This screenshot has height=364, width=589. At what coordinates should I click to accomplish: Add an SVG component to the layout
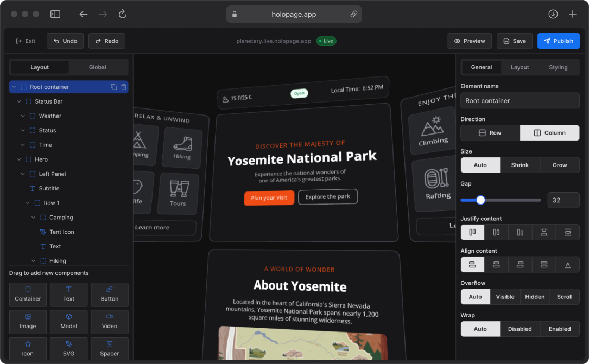pyautogui.click(x=68, y=349)
